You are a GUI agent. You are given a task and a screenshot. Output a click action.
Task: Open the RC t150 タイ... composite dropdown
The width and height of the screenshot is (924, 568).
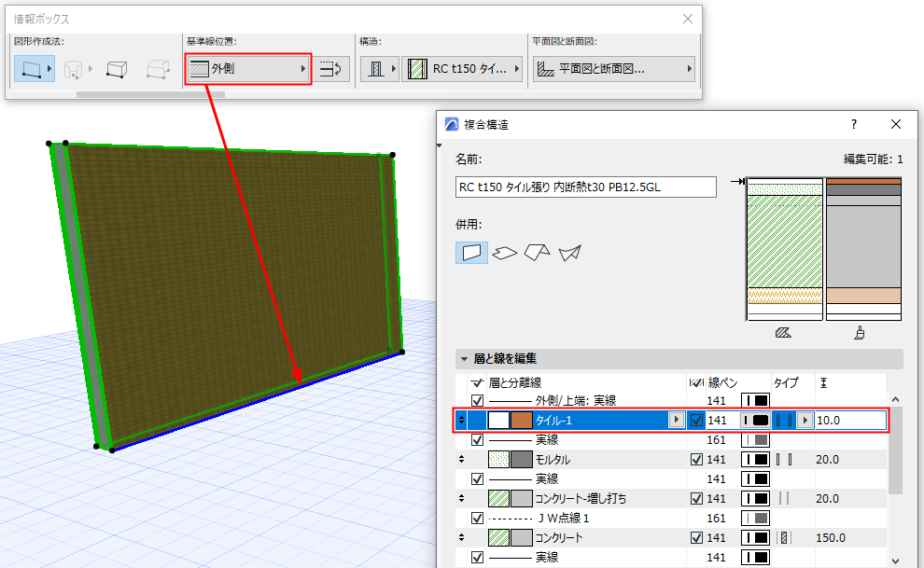click(x=463, y=69)
